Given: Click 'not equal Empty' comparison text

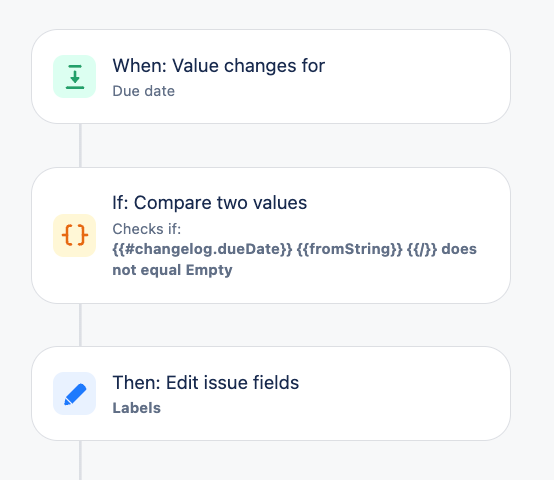Looking at the screenshot, I should tap(172, 270).
